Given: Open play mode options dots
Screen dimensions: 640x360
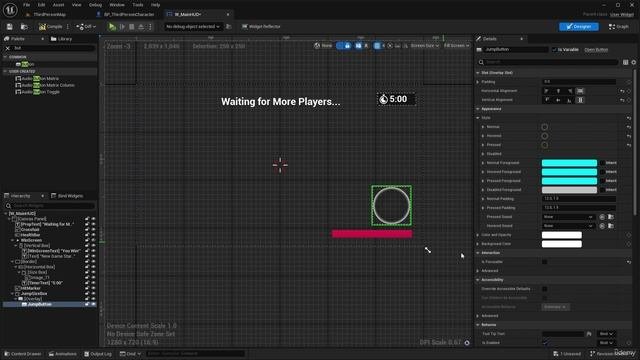Looking at the screenshot, I should click(x=150, y=27).
